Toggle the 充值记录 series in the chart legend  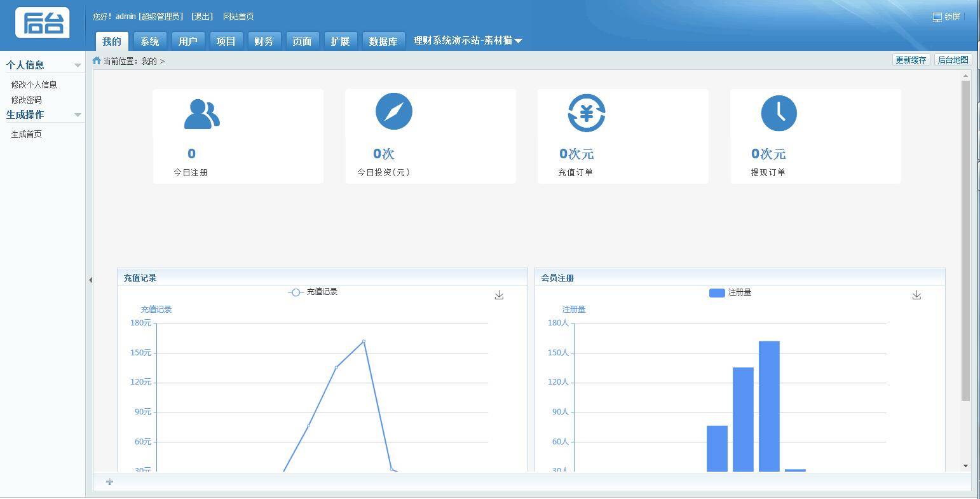313,292
